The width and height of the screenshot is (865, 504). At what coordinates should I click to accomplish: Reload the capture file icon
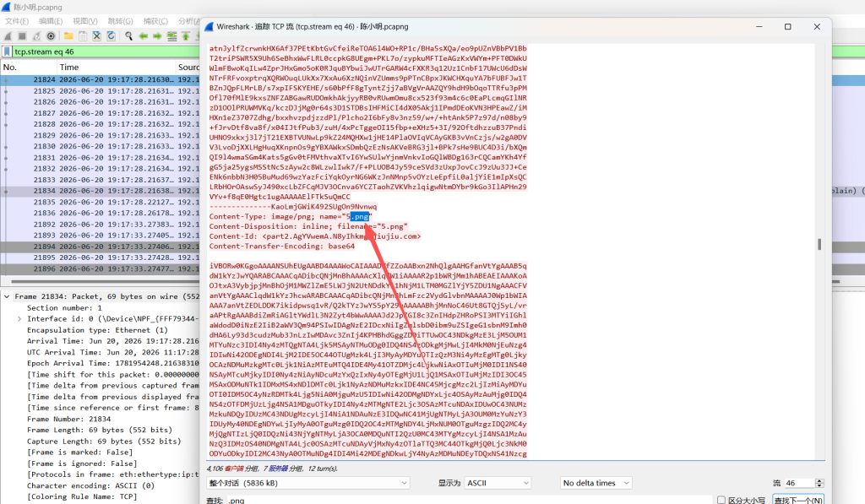tap(111, 35)
